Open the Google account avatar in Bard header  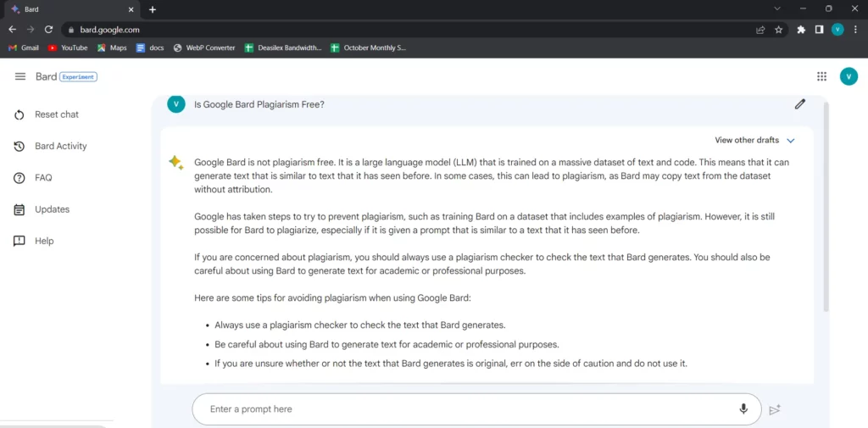848,76
